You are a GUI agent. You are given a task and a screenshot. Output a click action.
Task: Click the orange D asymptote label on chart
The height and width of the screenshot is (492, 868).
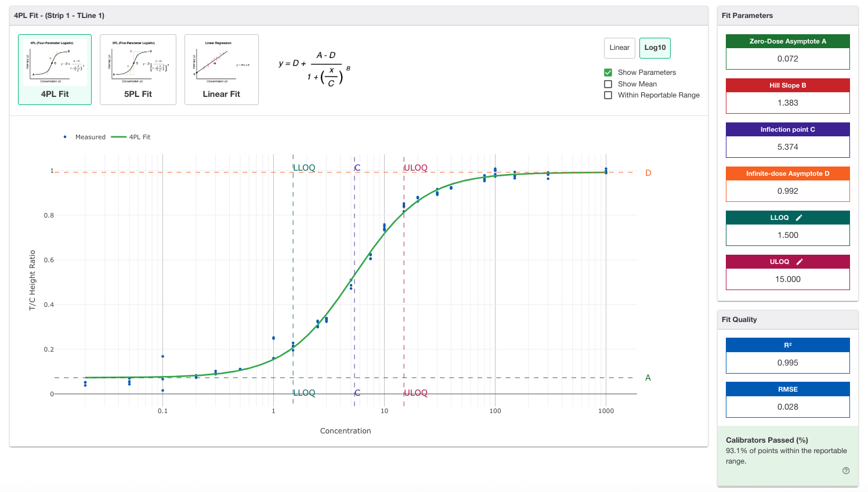(648, 173)
